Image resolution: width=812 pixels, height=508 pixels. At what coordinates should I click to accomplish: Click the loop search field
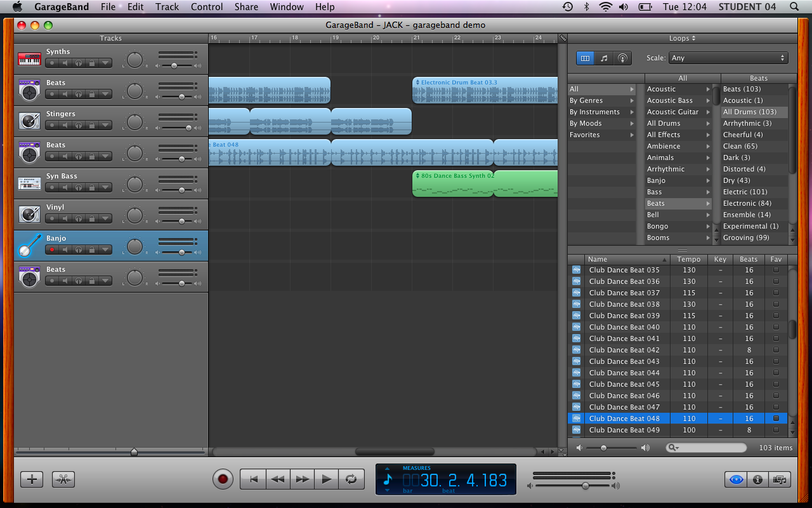click(706, 448)
